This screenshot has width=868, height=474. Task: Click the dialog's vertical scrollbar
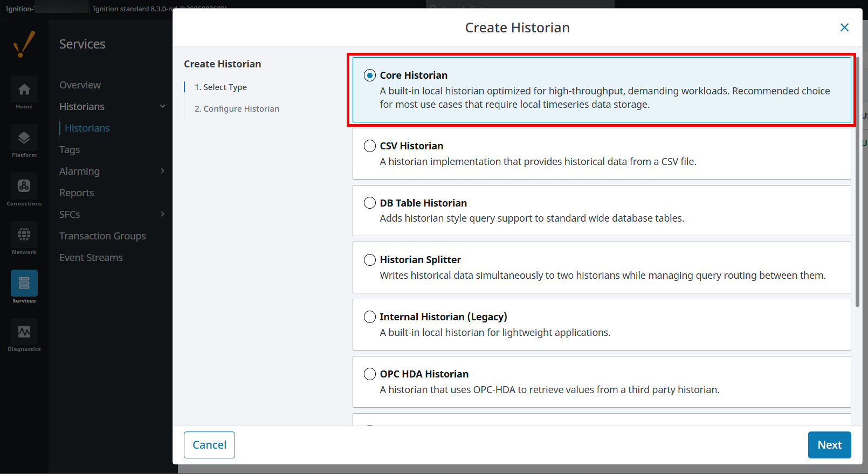pos(857,181)
